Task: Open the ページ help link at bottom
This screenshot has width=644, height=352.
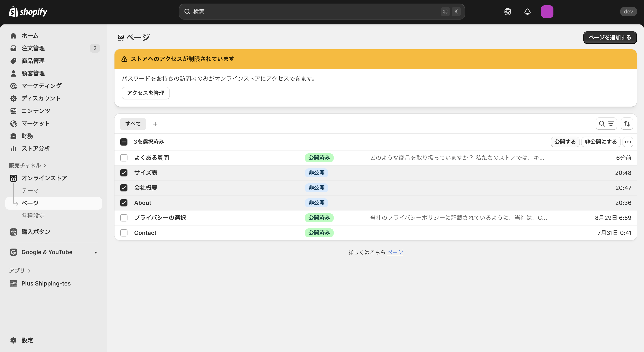Action: tap(395, 252)
